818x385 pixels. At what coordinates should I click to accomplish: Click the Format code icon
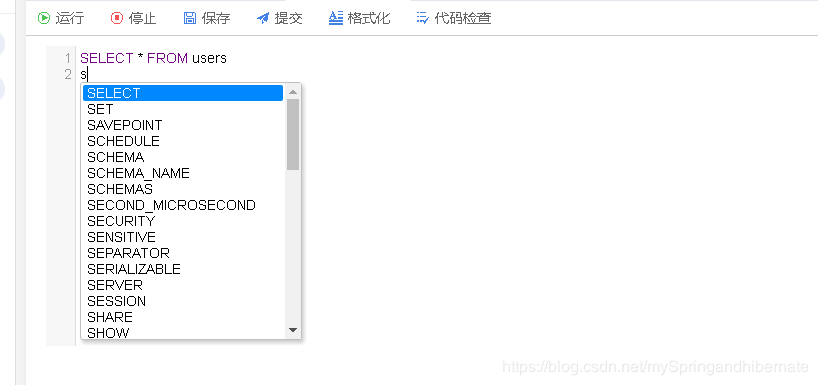click(335, 18)
